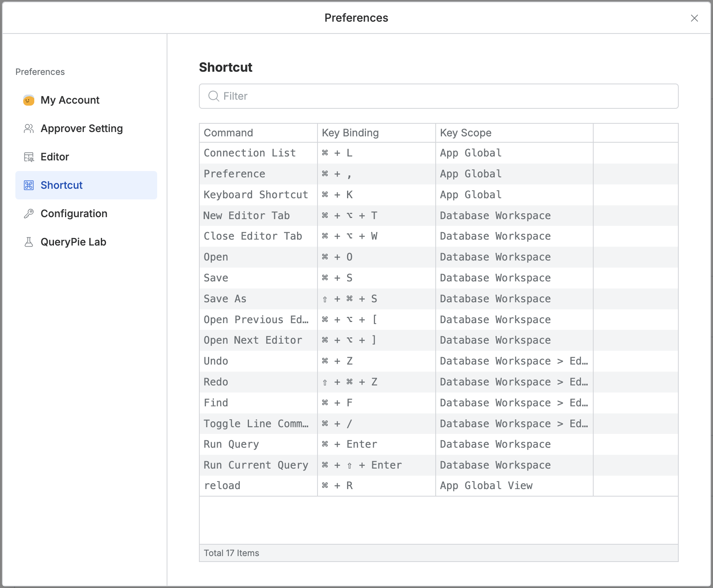This screenshot has height=588, width=713.
Task: Click the QueryPie Lab flask icon
Action: 29,242
